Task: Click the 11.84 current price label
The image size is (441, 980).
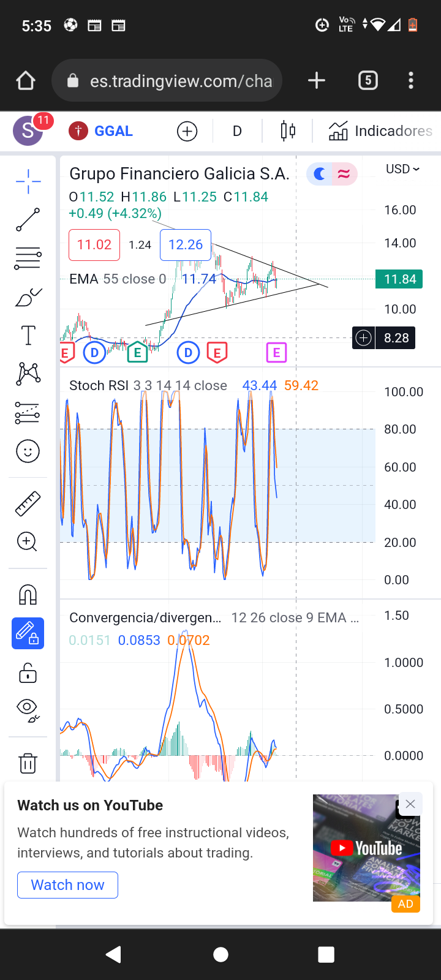Action: (400, 279)
